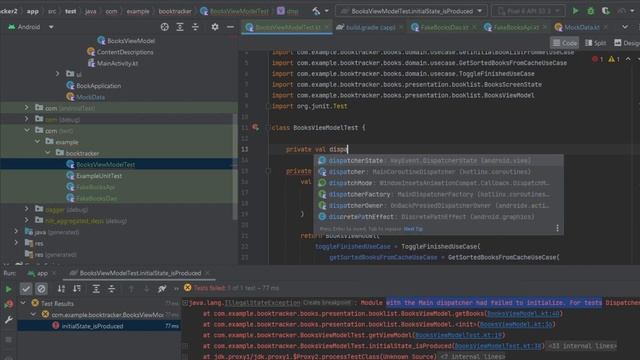This screenshot has height=360, width=640.
Task: Select BooksViewModelTest file in project tree
Action: [x=105, y=164]
